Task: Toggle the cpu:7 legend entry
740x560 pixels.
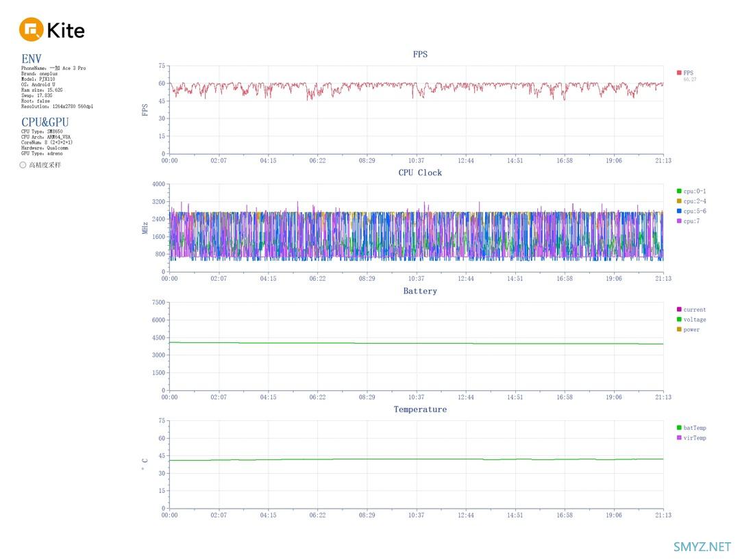Action: point(688,221)
